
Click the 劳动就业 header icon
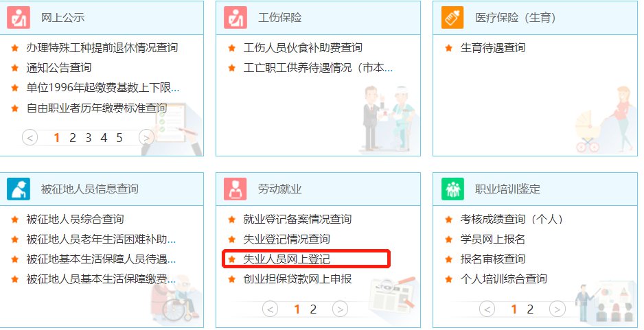235,189
